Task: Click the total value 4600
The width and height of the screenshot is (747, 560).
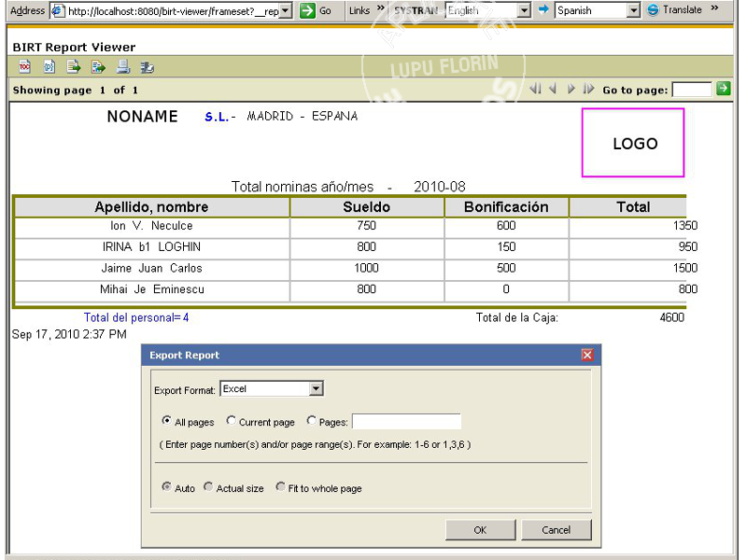Action: 671,317
